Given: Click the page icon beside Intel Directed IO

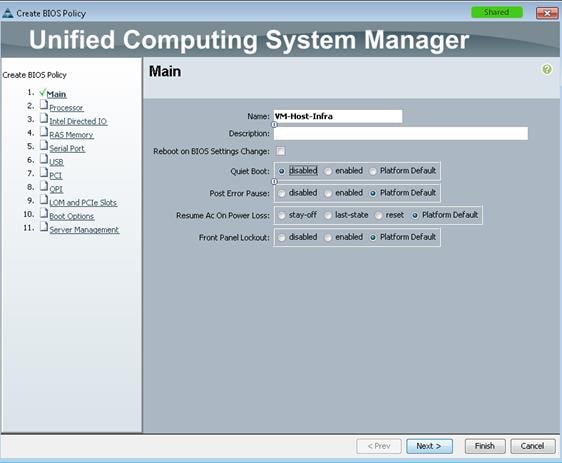Looking at the screenshot, I should pyautogui.click(x=44, y=118).
